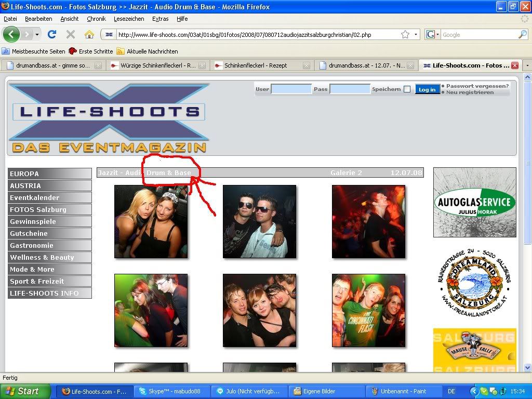Viewport: 532px width, 399px height.
Task: Open the Chronik menu
Action: (96, 19)
